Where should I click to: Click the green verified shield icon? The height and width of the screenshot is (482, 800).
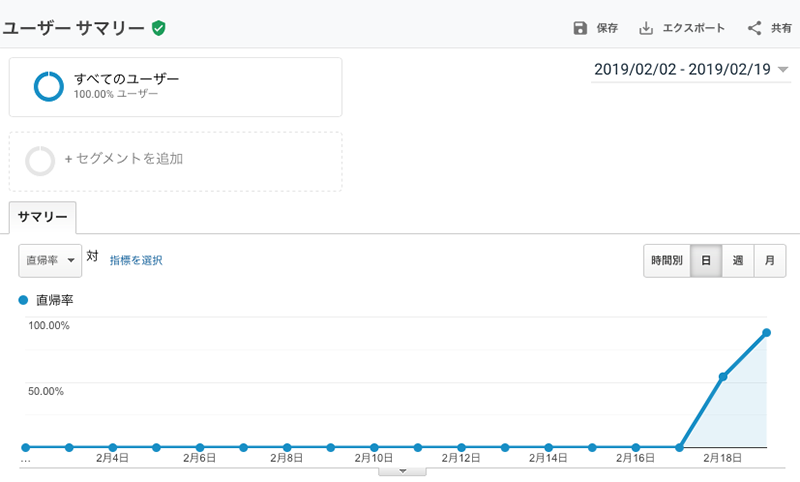point(158,28)
